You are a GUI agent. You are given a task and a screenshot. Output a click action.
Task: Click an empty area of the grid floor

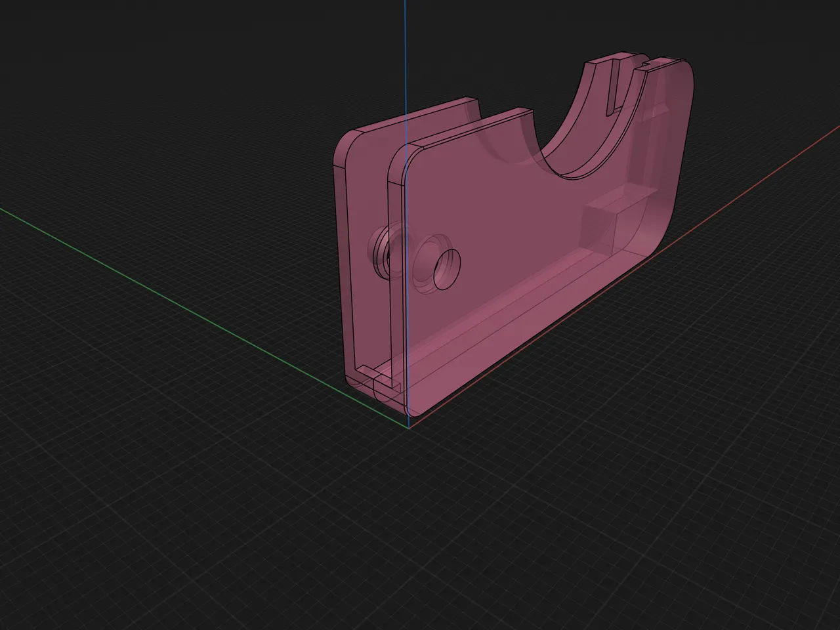coord(197,525)
